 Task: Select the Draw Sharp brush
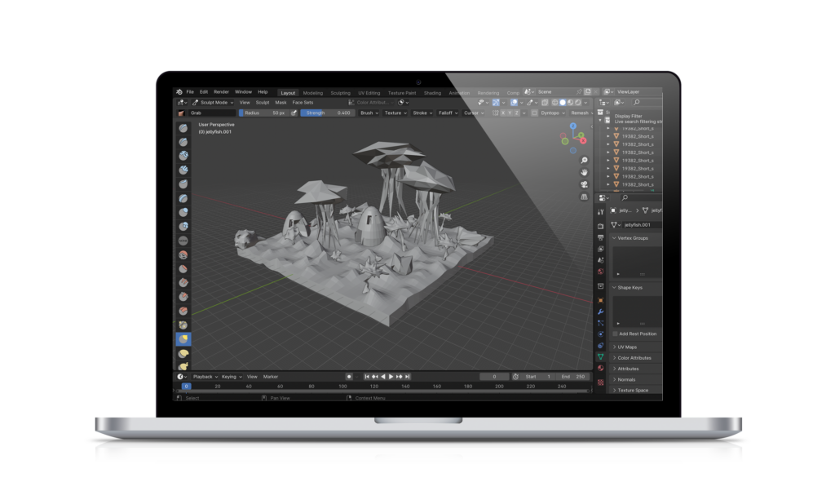click(x=183, y=142)
